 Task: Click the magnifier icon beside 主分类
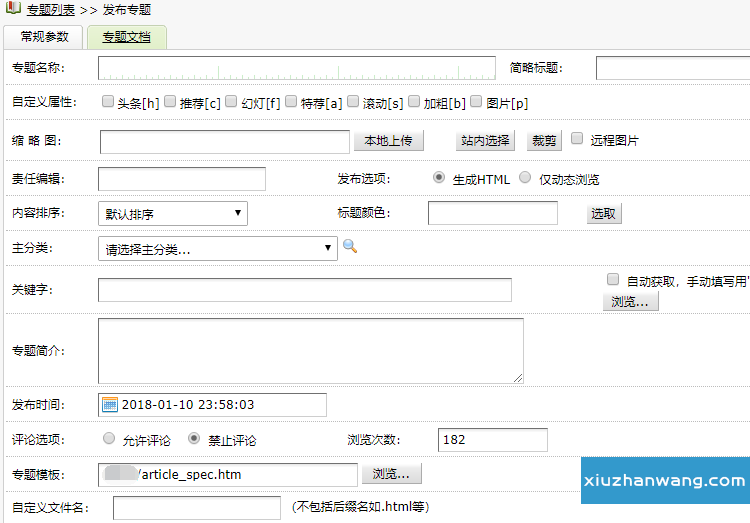(350, 247)
